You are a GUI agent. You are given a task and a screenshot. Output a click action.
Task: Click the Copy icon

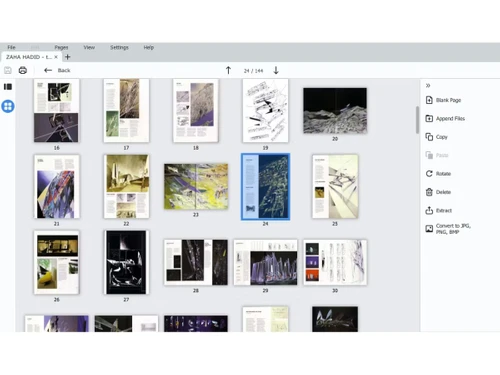(x=429, y=137)
